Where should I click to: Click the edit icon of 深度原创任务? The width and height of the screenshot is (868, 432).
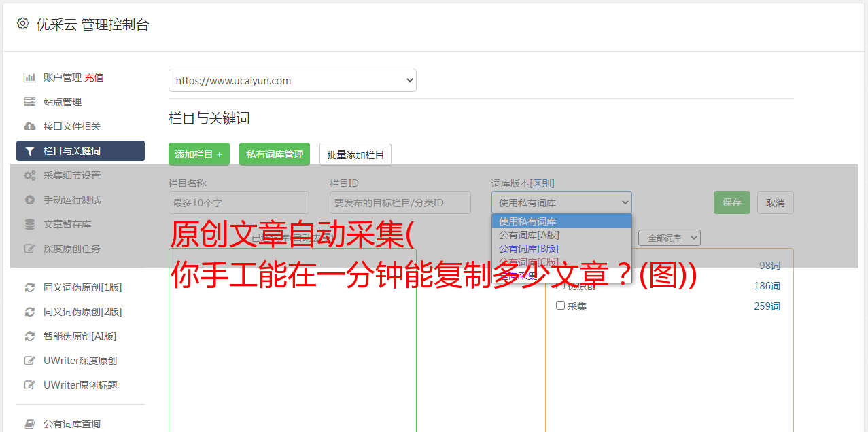(x=29, y=249)
